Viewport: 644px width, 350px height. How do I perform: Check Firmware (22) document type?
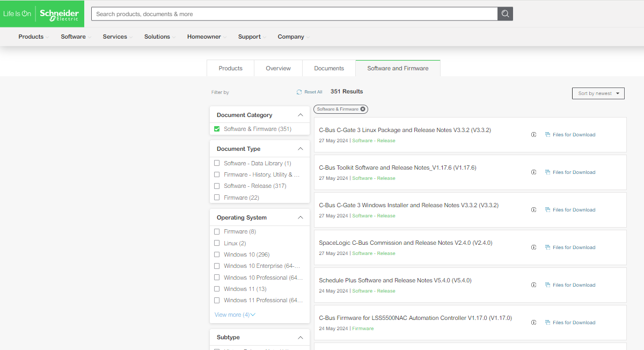[x=217, y=198]
